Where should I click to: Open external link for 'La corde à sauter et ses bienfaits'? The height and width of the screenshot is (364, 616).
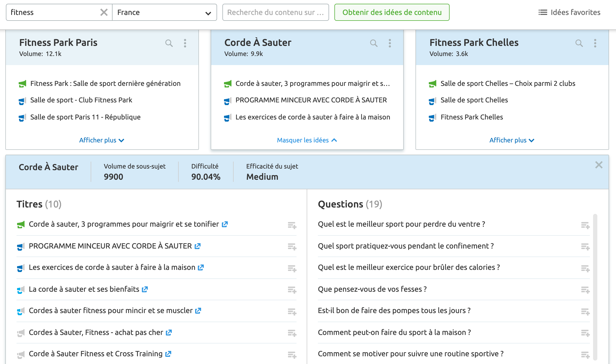point(145,289)
